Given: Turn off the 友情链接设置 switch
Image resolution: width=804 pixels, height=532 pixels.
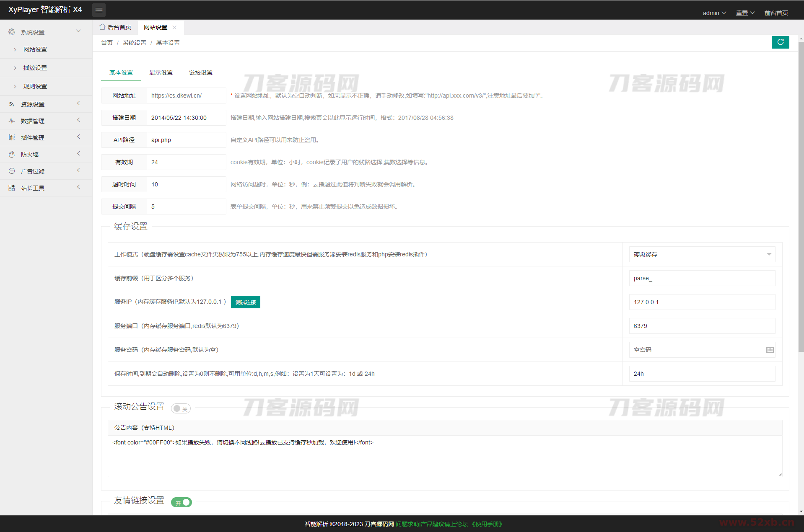Looking at the screenshot, I should click(182, 503).
